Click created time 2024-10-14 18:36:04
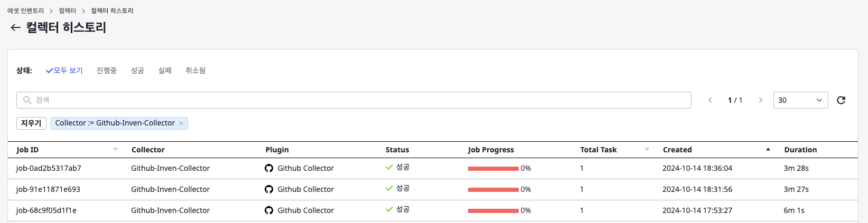Image resolution: width=868 pixels, height=223 pixels. pos(697,168)
